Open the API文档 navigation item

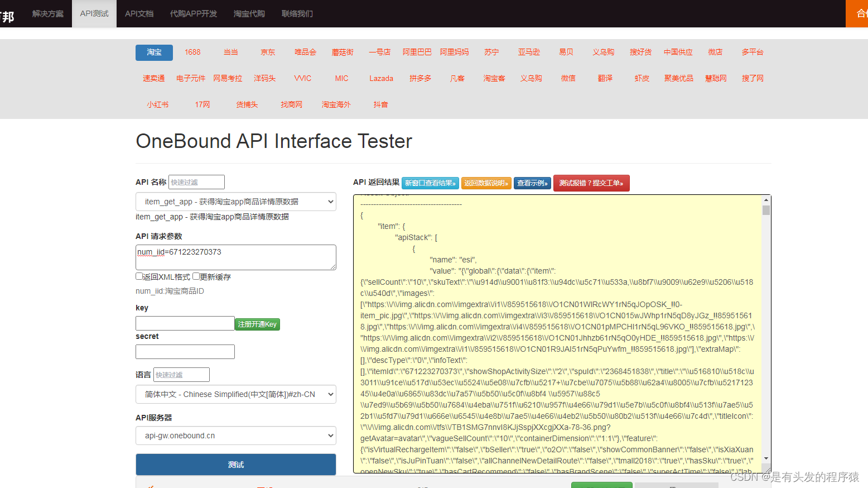[139, 13]
